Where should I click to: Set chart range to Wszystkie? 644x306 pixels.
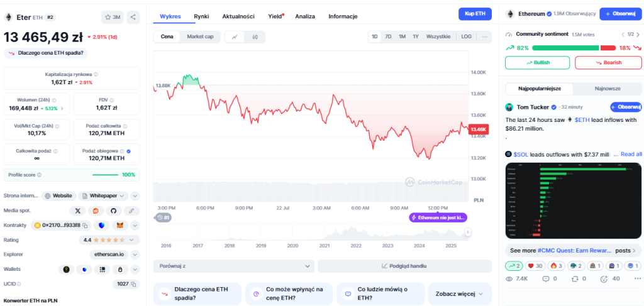click(x=438, y=36)
